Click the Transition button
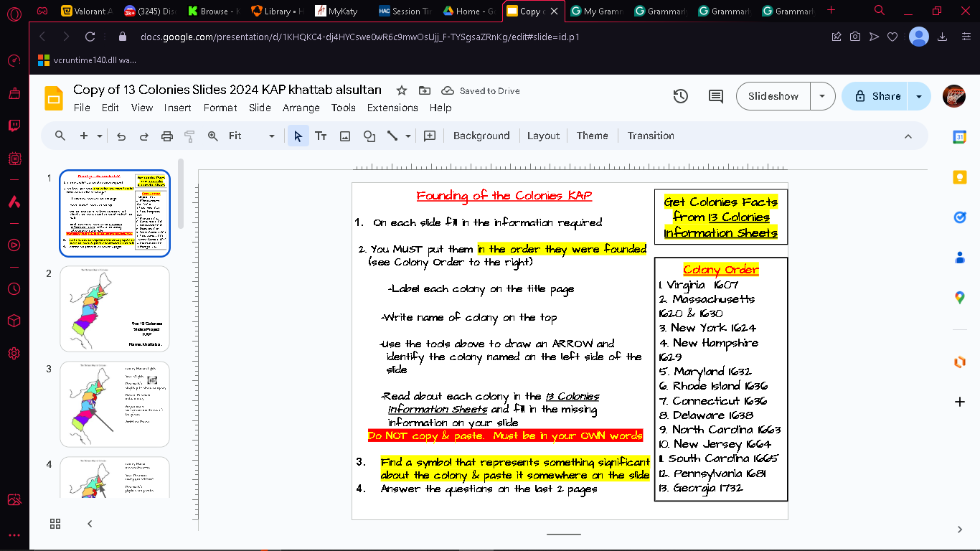Image resolution: width=980 pixels, height=551 pixels. (x=651, y=136)
